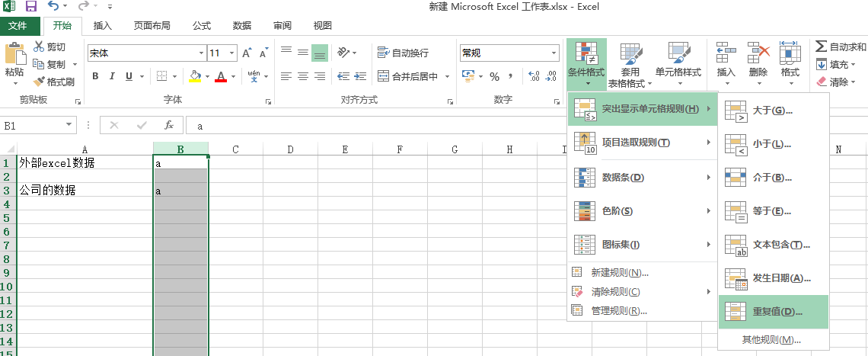Click the Save icon in the quick access toolbar
Viewport: 868px width, 356px height.
tap(31, 7)
